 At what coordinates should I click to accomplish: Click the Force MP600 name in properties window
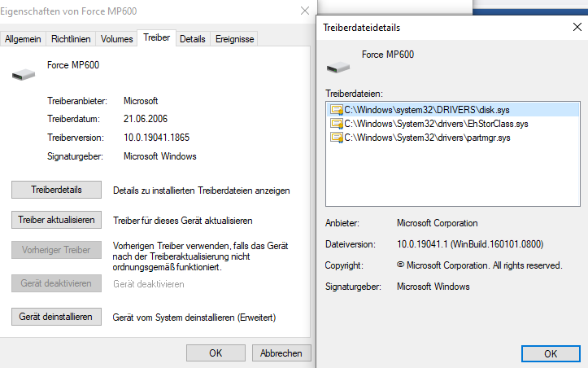point(73,65)
